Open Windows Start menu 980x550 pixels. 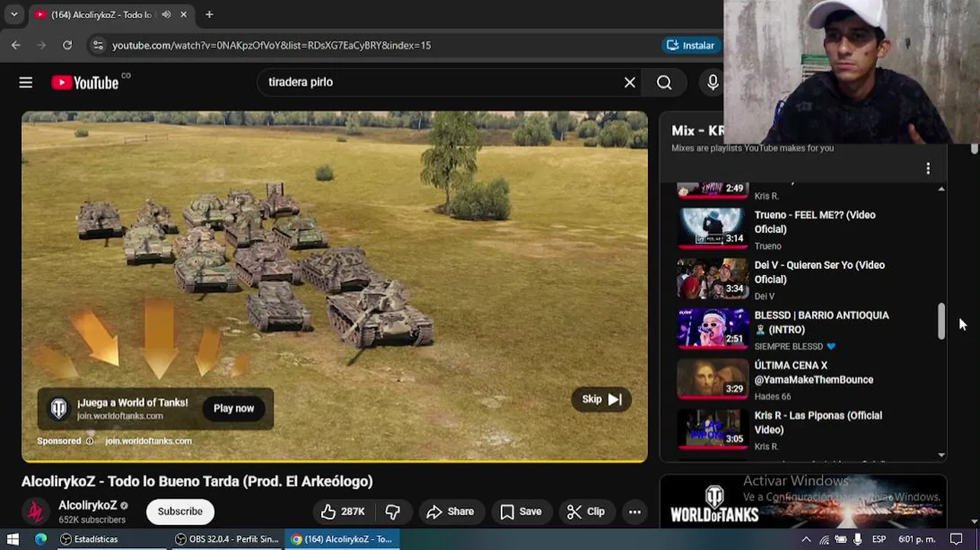tap(13, 539)
